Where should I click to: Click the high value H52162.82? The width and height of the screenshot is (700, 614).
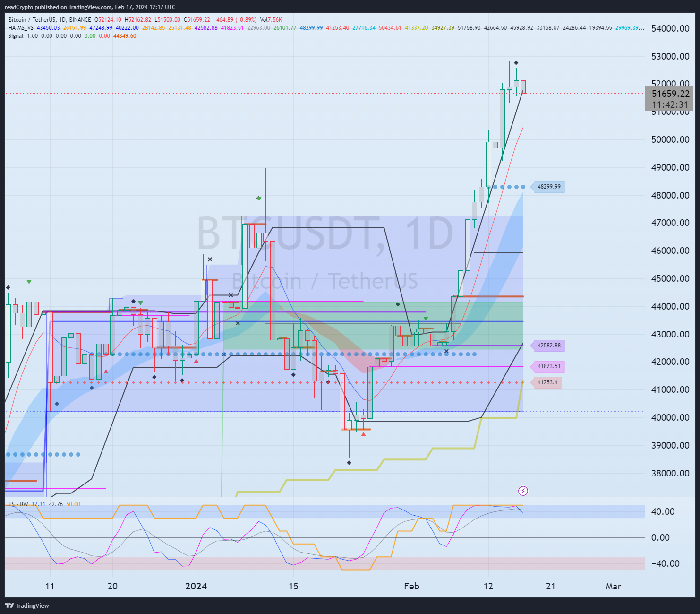[138, 20]
